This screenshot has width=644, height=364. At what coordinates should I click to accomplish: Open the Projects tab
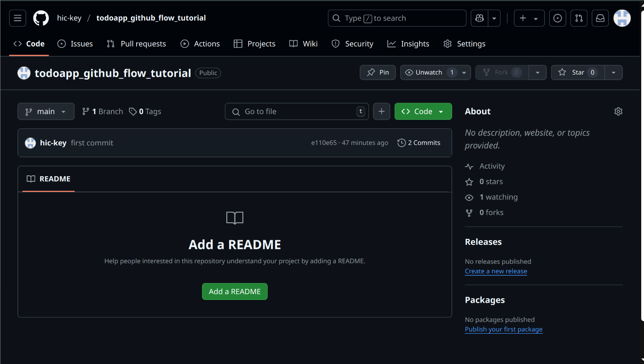pos(254,44)
